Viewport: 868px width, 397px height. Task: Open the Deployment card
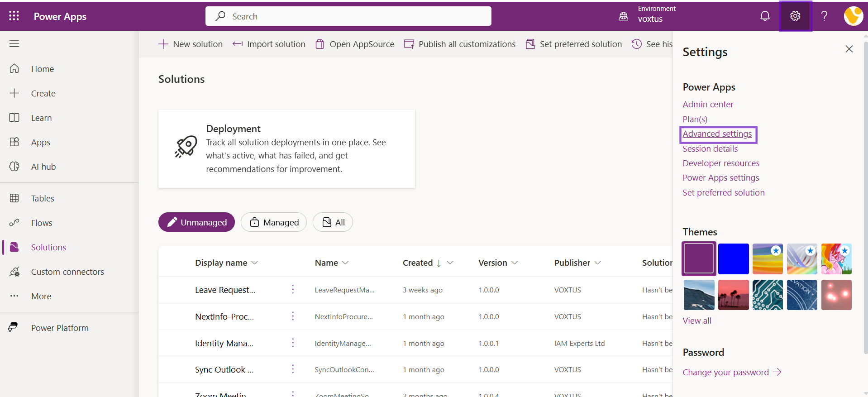(x=286, y=148)
